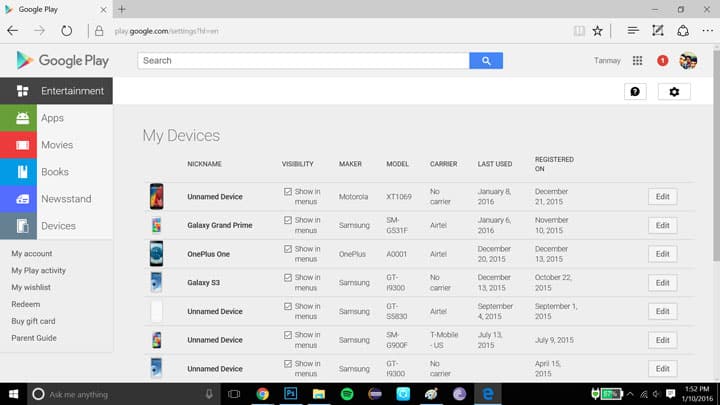The height and width of the screenshot is (405, 720).
Task: Reload the page with the refresh icon
Action: pos(67,31)
